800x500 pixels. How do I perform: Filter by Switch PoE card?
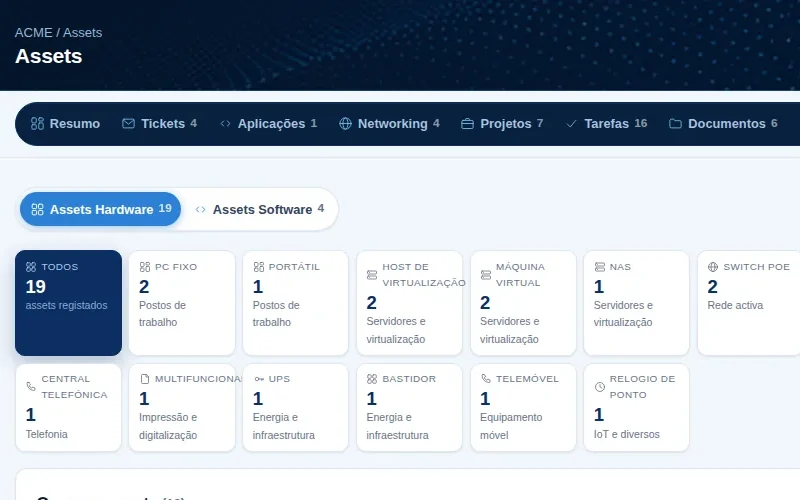coord(749,303)
